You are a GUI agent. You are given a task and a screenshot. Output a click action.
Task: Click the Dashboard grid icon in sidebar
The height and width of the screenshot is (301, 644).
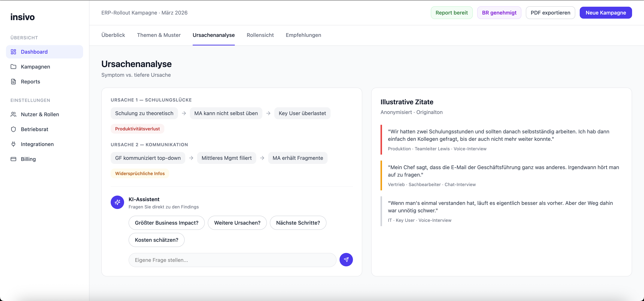coord(13,52)
